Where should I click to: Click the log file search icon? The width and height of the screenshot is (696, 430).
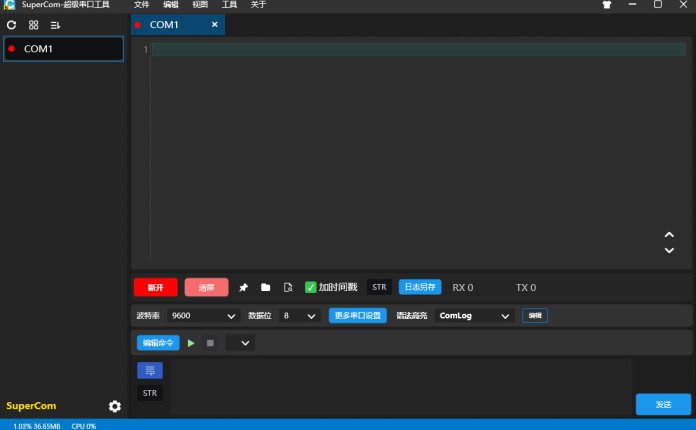tap(288, 288)
